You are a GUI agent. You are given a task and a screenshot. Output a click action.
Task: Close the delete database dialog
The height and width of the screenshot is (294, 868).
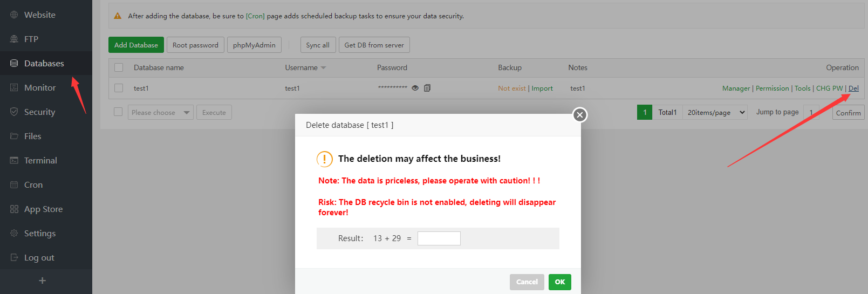click(579, 115)
